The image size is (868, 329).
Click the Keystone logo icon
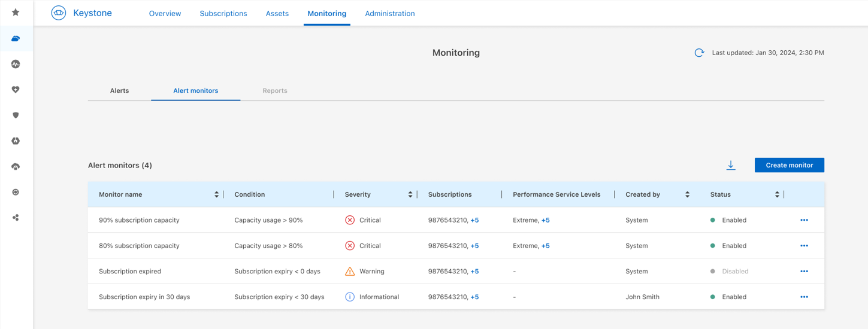point(59,13)
